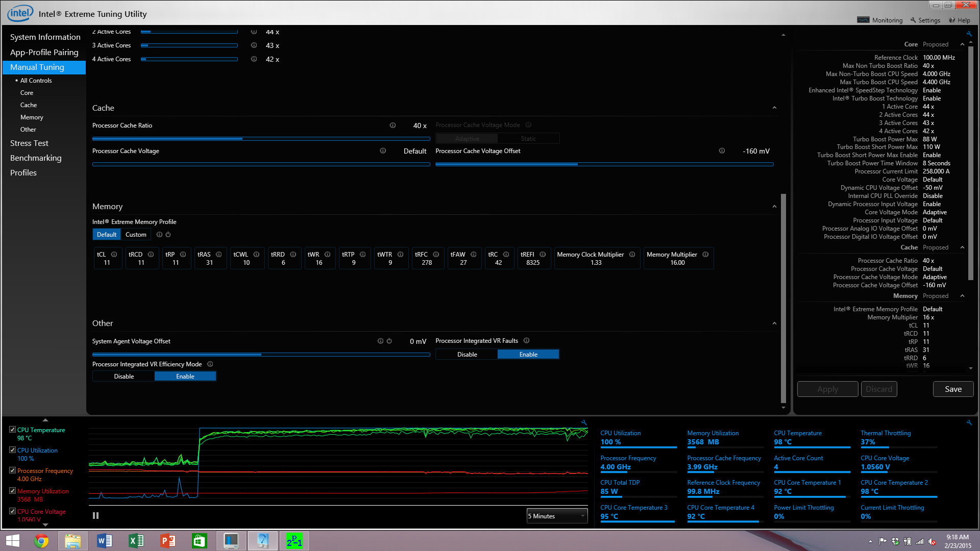The height and width of the screenshot is (551, 980).
Task: Click the info icon on the tCL timing box
Action: (114, 255)
